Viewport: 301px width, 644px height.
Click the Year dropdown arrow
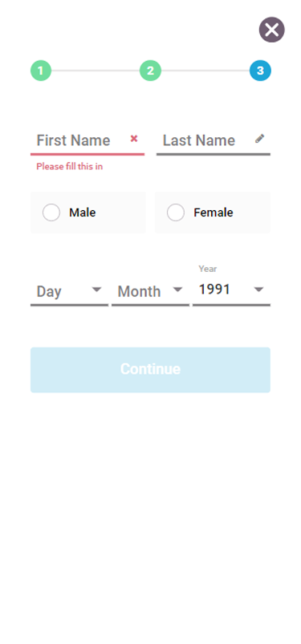(258, 290)
